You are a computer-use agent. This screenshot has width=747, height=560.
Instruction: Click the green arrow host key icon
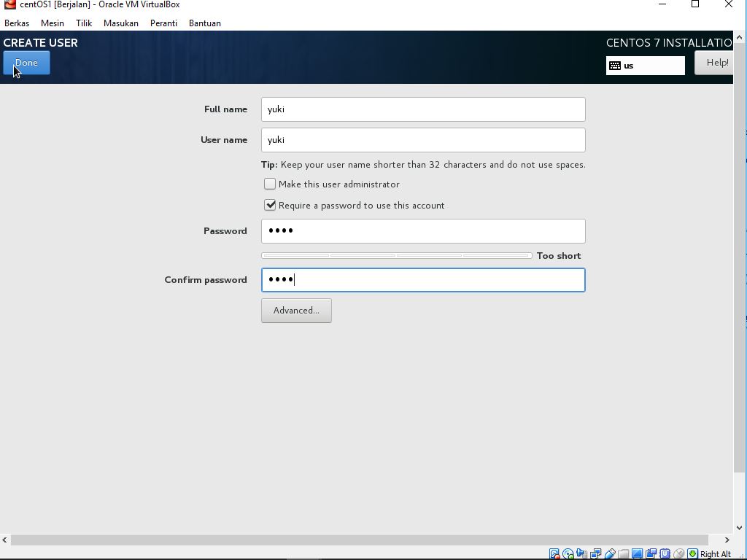click(693, 554)
